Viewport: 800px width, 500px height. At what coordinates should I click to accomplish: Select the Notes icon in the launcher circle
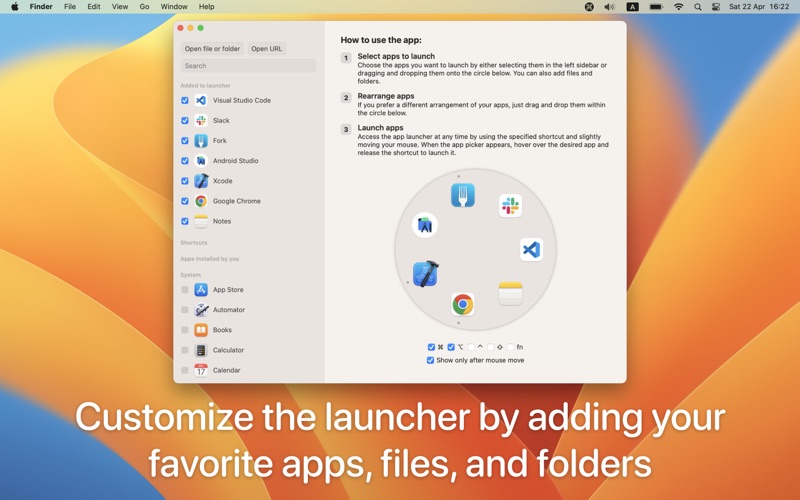point(510,293)
